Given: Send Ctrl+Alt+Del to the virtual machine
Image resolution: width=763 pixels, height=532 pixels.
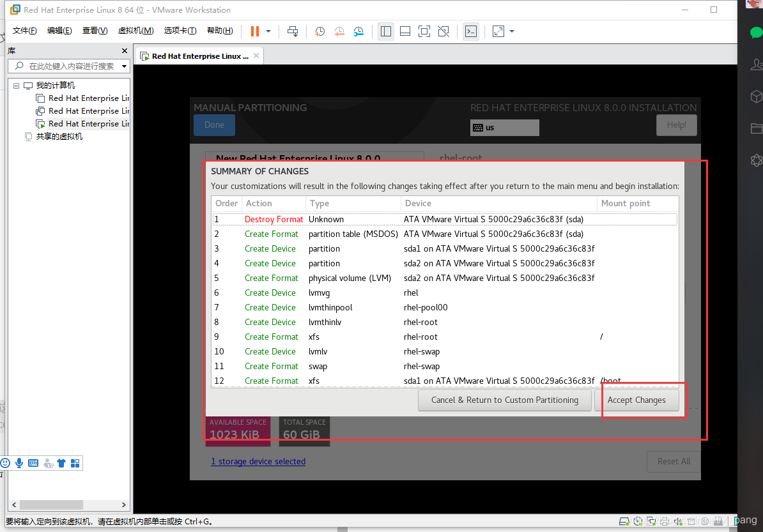Looking at the screenshot, I should [x=293, y=31].
